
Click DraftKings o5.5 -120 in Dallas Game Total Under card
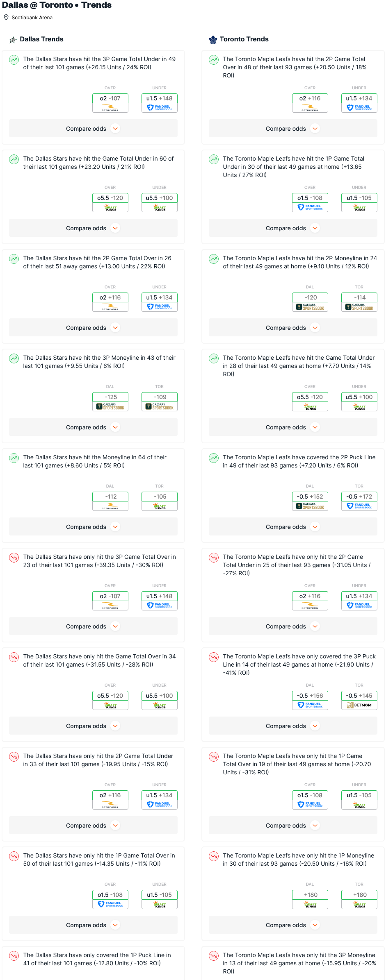click(x=110, y=202)
